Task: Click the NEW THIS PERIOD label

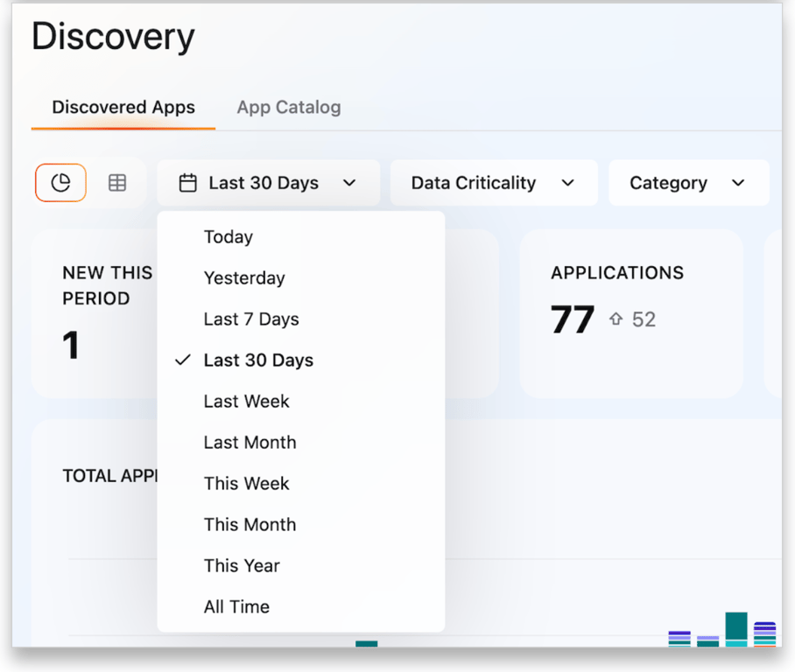Action: 108,285
